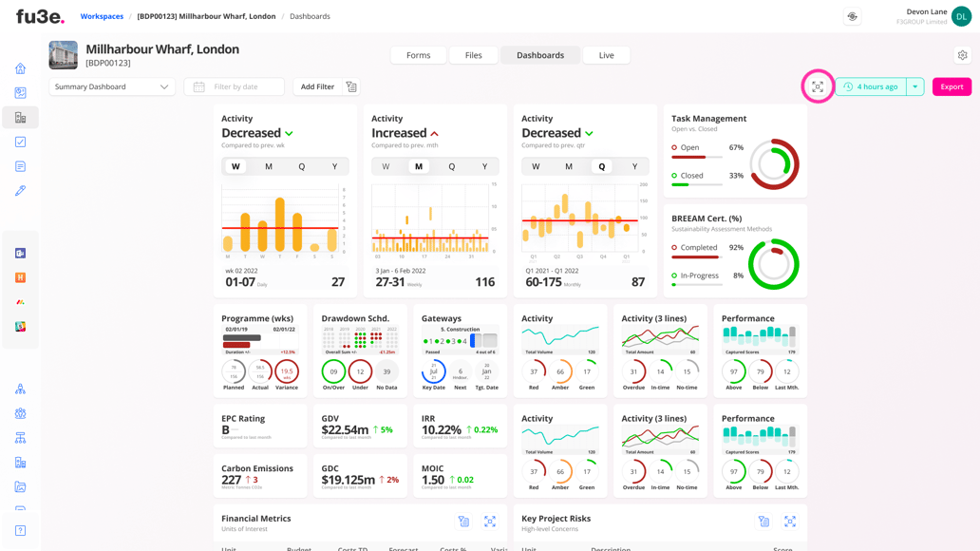Expand the dropdown beside 4 hours ago

point(914,86)
